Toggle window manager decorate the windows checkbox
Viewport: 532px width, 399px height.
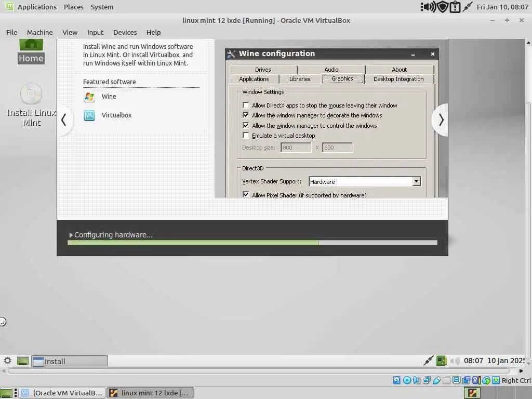246,115
